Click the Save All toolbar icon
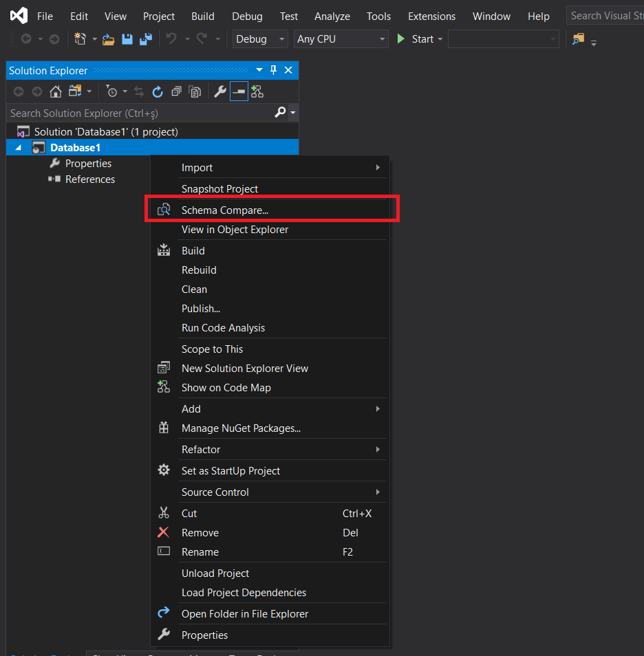Viewport: 644px width, 656px height. click(x=145, y=39)
